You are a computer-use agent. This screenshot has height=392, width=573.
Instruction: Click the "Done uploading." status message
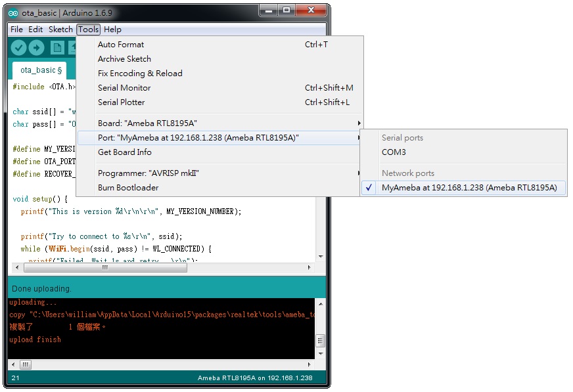point(41,289)
